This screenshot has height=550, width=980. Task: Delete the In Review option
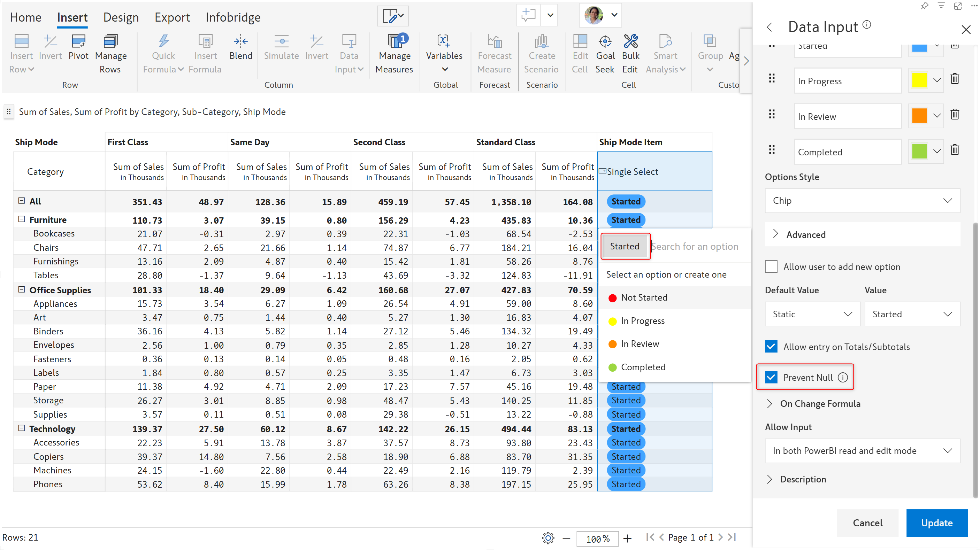[955, 114]
